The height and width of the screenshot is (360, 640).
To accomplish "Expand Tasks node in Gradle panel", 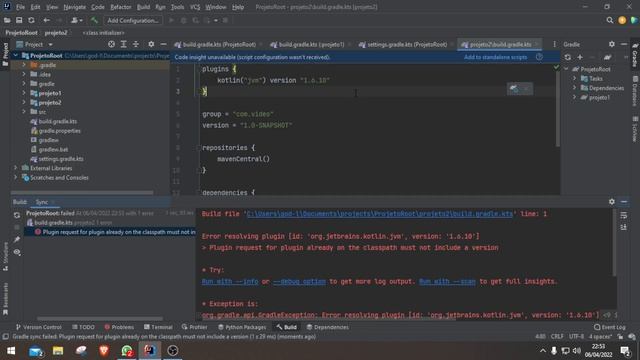I will click(x=574, y=78).
